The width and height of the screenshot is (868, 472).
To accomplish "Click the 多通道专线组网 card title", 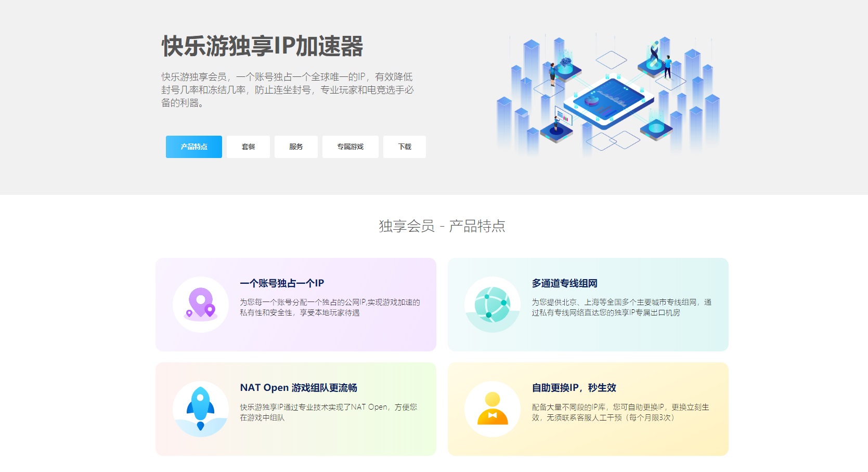I will point(564,283).
